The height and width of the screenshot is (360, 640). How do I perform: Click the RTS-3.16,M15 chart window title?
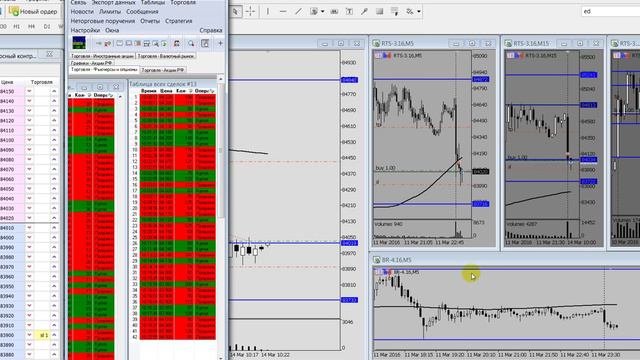point(531,43)
